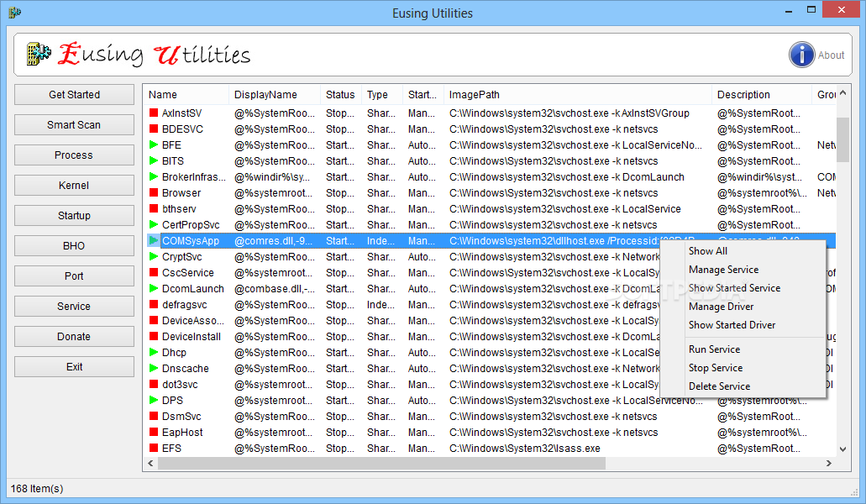This screenshot has width=866, height=504.
Task: Click the vertical scrollbar thumb
Action: [842, 139]
